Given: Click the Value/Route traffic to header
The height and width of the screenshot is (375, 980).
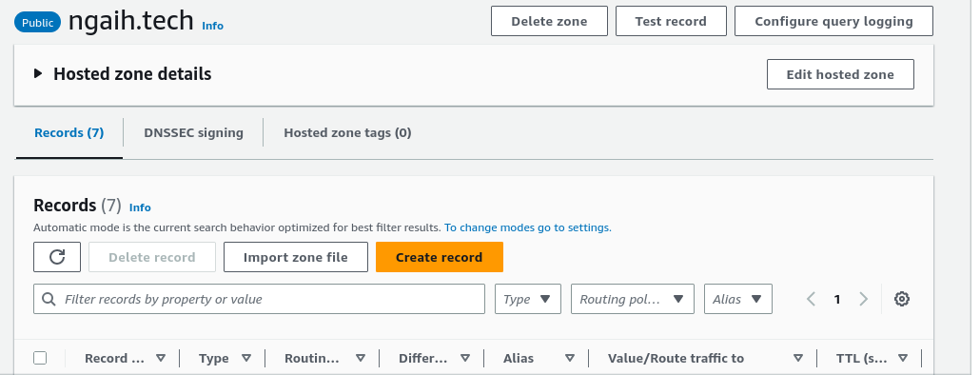Looking at the screenshot, I should tap(676, 358).
